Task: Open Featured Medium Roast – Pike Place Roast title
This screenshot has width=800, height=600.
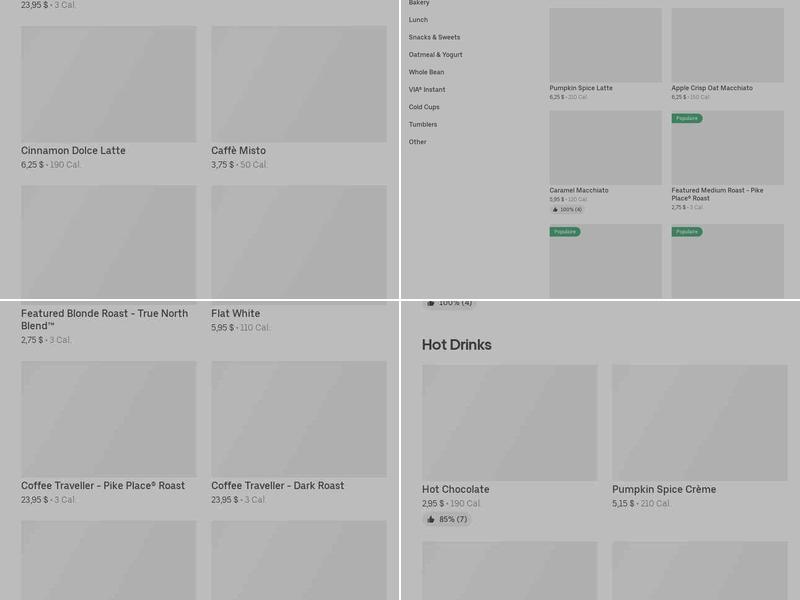Action: coord(717,194)
